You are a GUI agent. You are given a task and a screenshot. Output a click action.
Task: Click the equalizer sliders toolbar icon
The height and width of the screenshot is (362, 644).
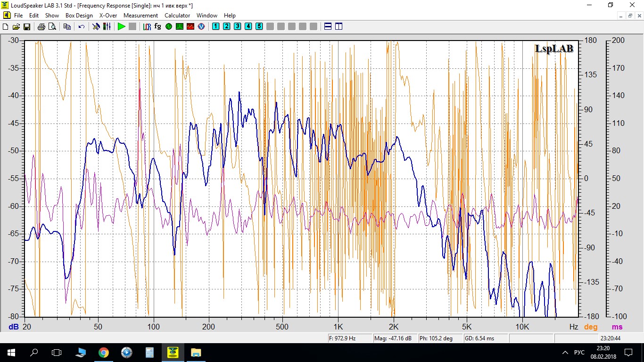107,26
